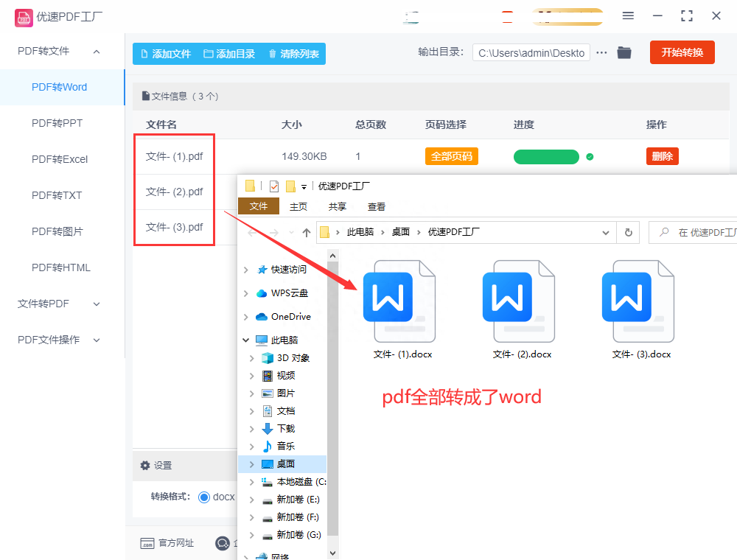Switch to 查看 tab in Explorer ribbon
Image resolution: width=737 pixels, height=560 pixels.
point(377,206)
